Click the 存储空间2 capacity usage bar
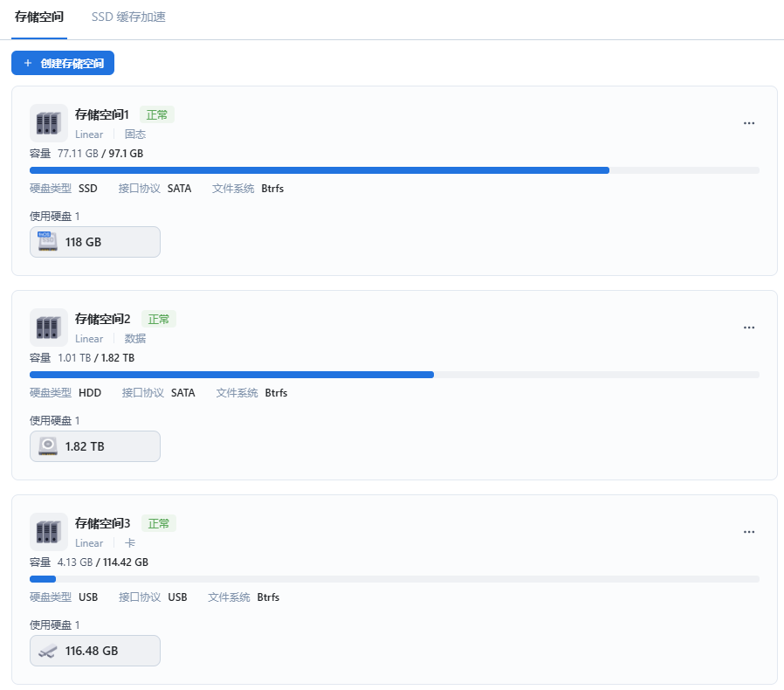 (394, 375)
